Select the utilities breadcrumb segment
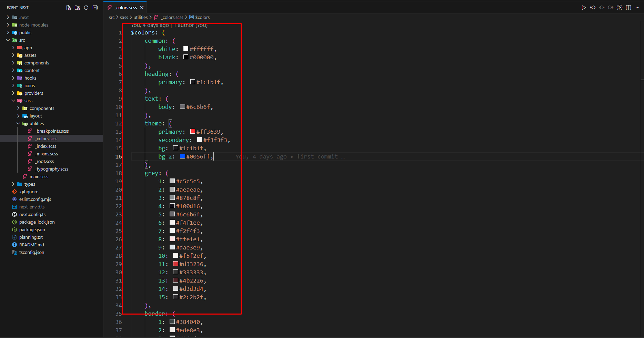This screenshot has height=338, width=644. point(140,17)
